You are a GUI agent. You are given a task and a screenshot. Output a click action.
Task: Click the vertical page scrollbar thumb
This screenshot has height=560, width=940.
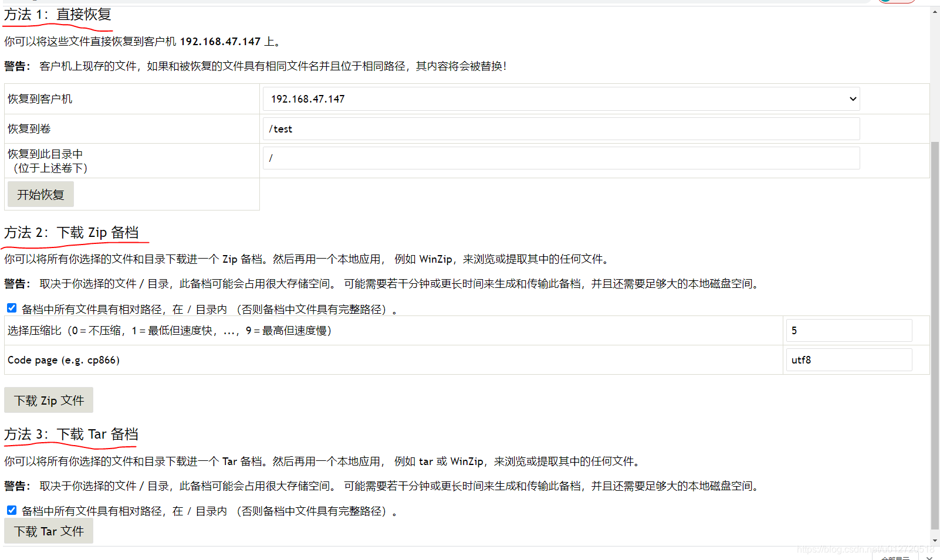935,334
